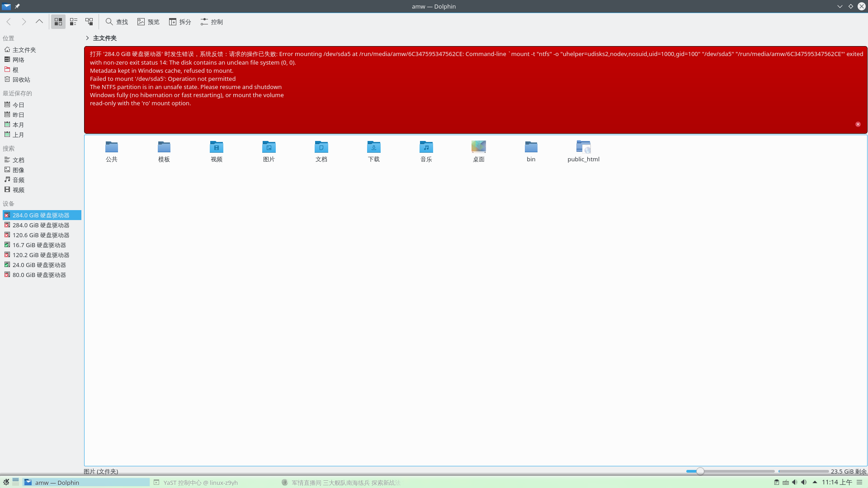Screen dimensions: 868x488
Task: Go back using the back arrow
Action: point(9,22)
